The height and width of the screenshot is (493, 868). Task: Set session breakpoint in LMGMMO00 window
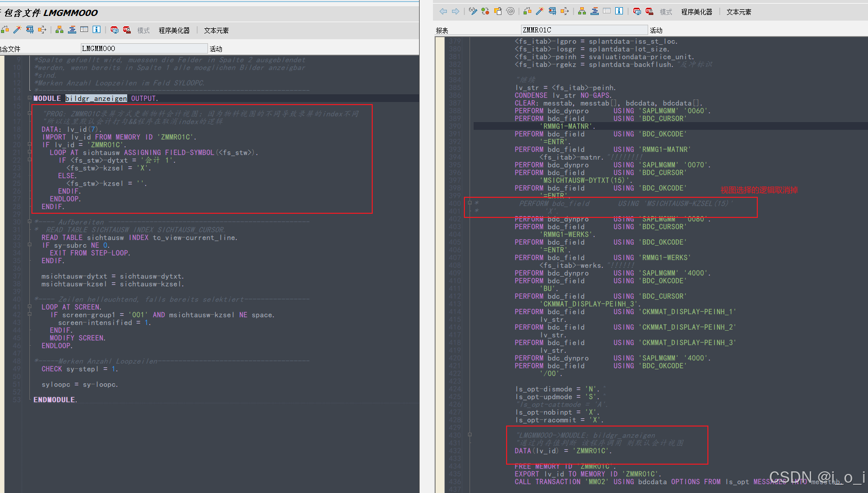[x=114, y=30]
